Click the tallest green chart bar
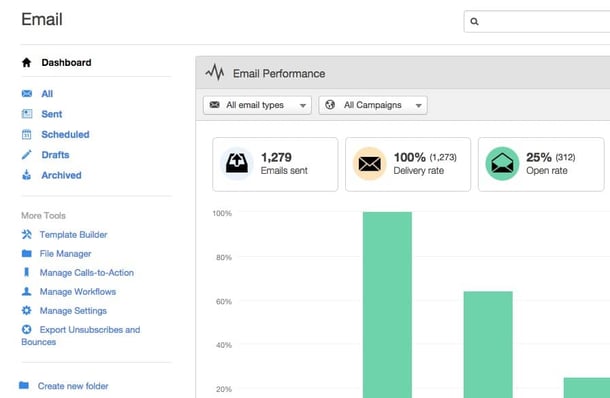Screen dimensions: 610x398 pos(387,305)
